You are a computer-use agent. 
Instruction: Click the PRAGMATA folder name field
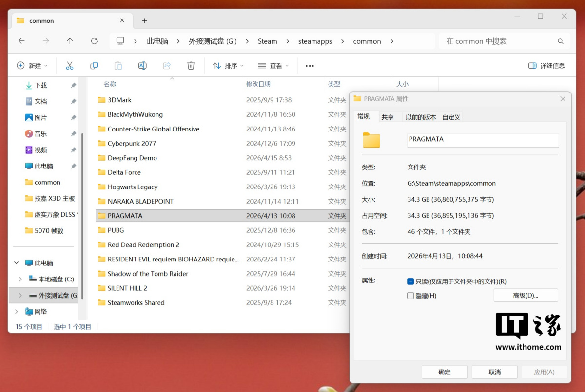click(483, 140)
